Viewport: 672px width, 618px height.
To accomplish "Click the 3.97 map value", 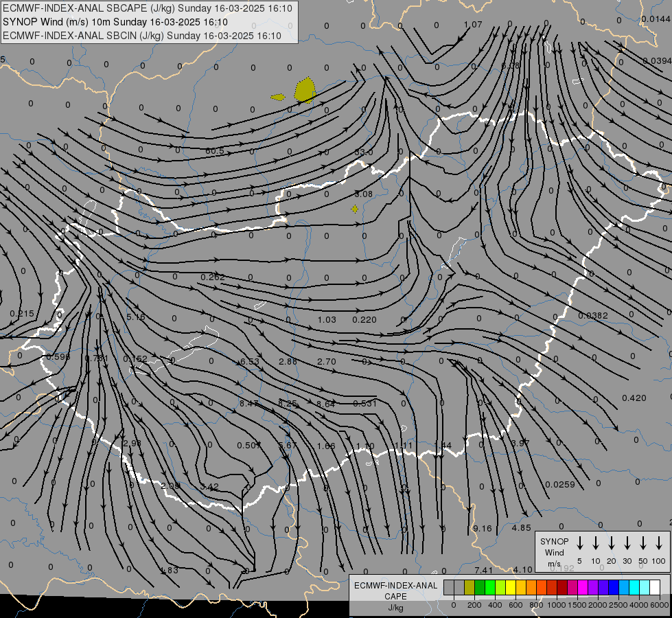I will (x=521, y=444).
